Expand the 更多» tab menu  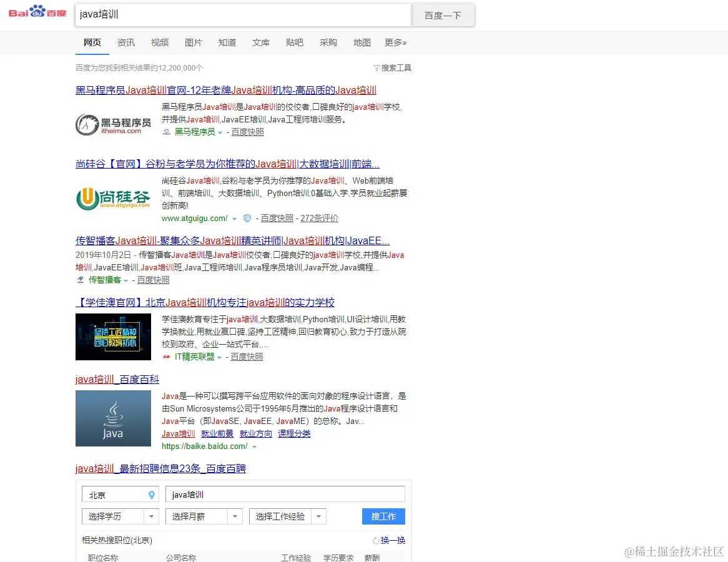point(396,42)
